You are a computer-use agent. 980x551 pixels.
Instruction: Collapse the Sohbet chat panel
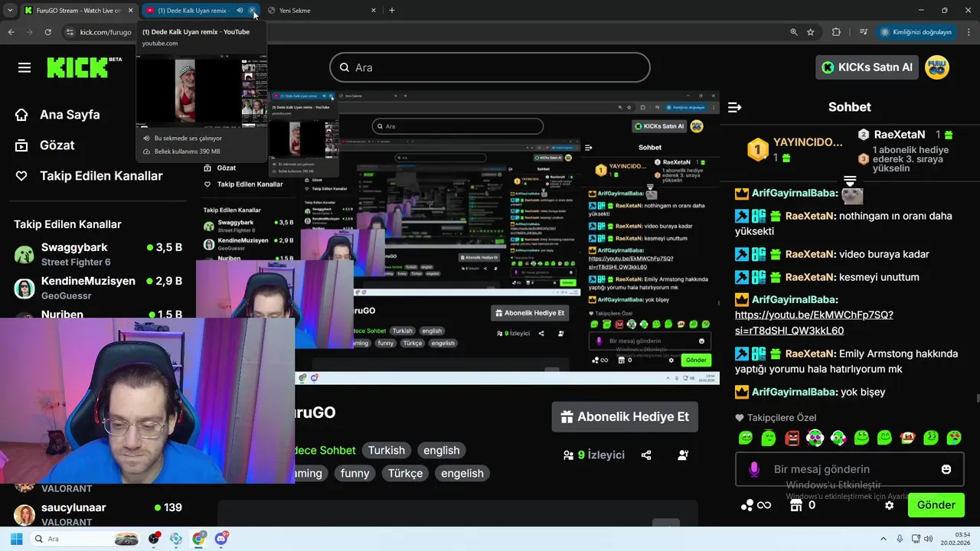click(734, 107)
